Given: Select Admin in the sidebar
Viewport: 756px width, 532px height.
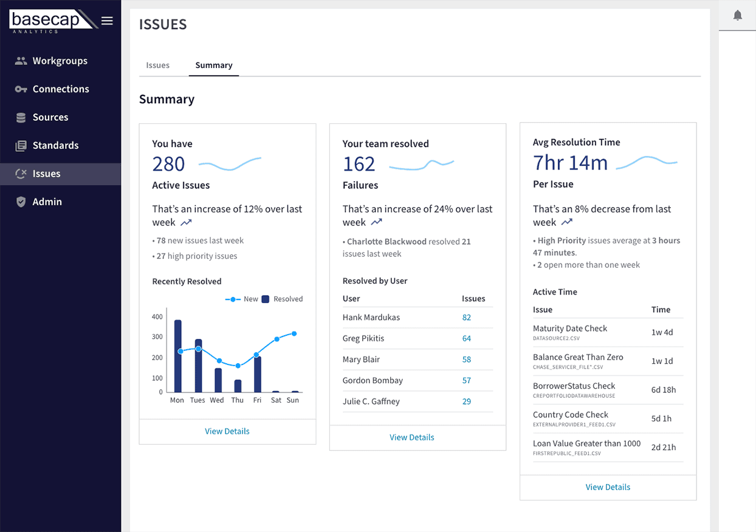Looking at the screenshot, I should tap(60, 202).
